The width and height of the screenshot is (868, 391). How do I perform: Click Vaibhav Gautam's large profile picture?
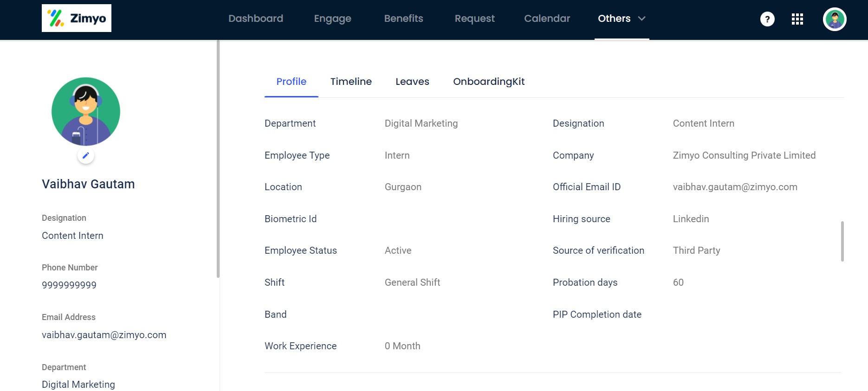coord(86,111)
